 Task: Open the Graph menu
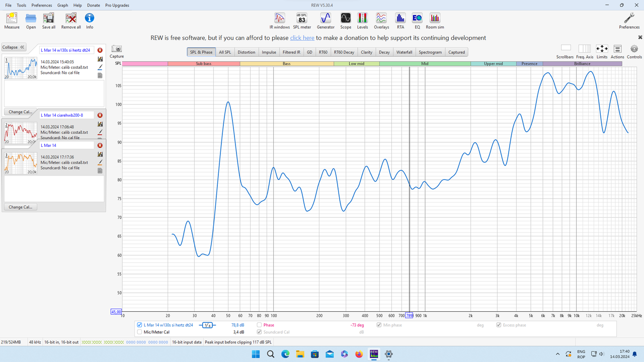click(62, 5)
